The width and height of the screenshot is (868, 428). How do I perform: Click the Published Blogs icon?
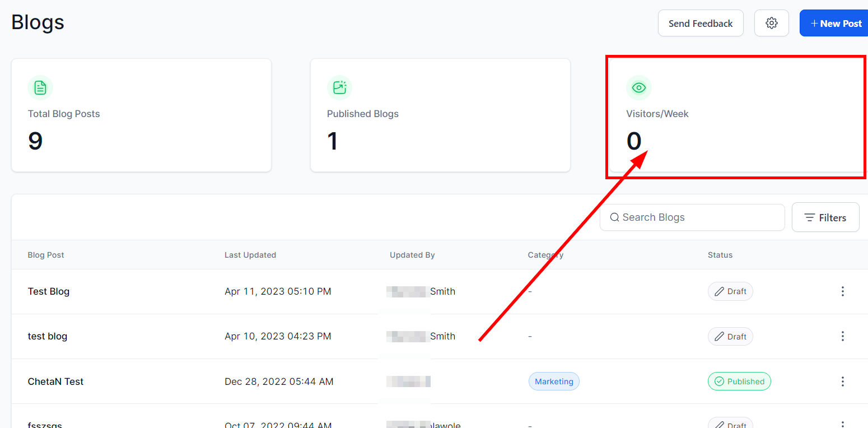tap(339, 88)
